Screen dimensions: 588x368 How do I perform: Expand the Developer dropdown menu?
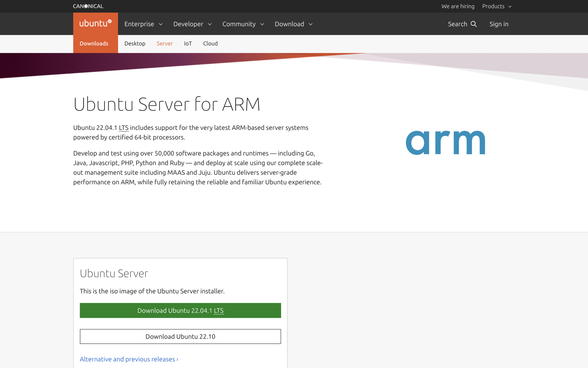[x=192, y=24]
